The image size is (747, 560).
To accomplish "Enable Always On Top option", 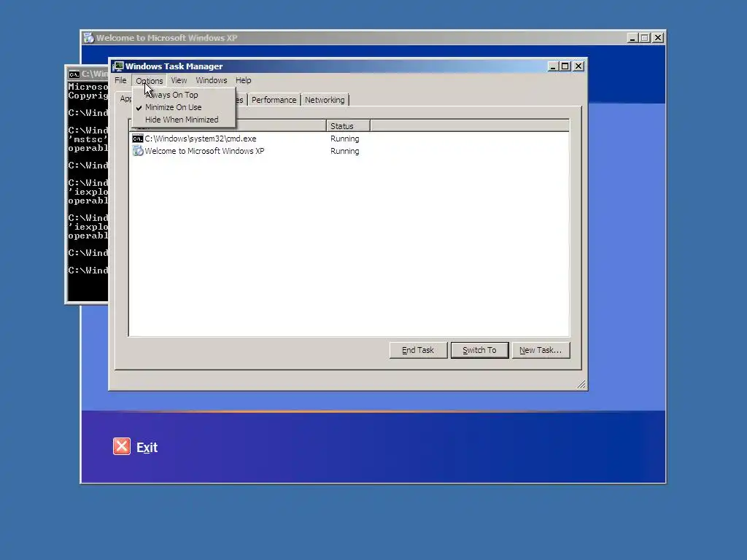I will coord(184,95).
